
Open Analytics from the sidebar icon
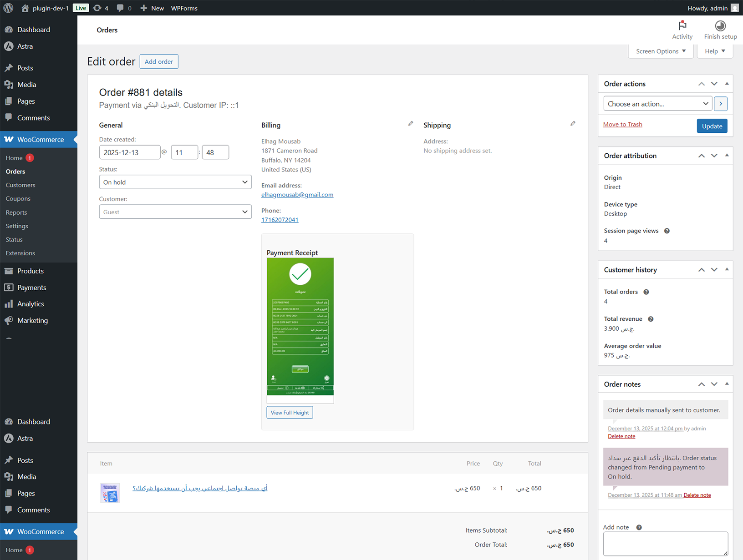(9, 303)
